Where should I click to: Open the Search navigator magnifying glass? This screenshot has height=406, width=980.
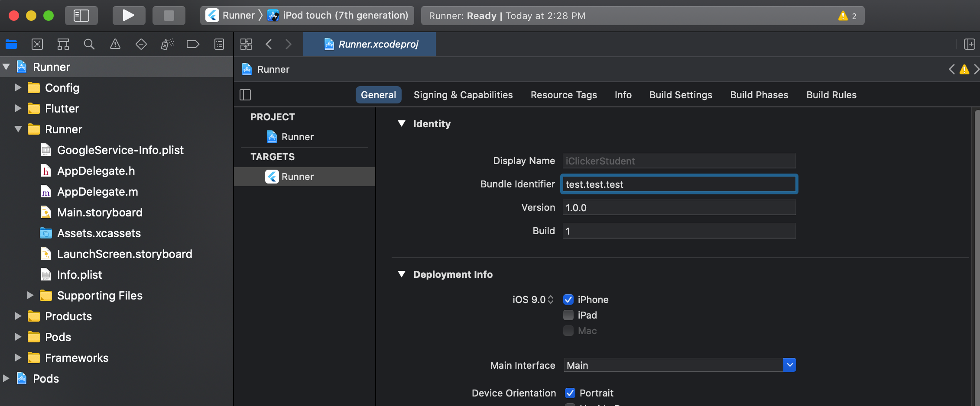pos(89,44)
